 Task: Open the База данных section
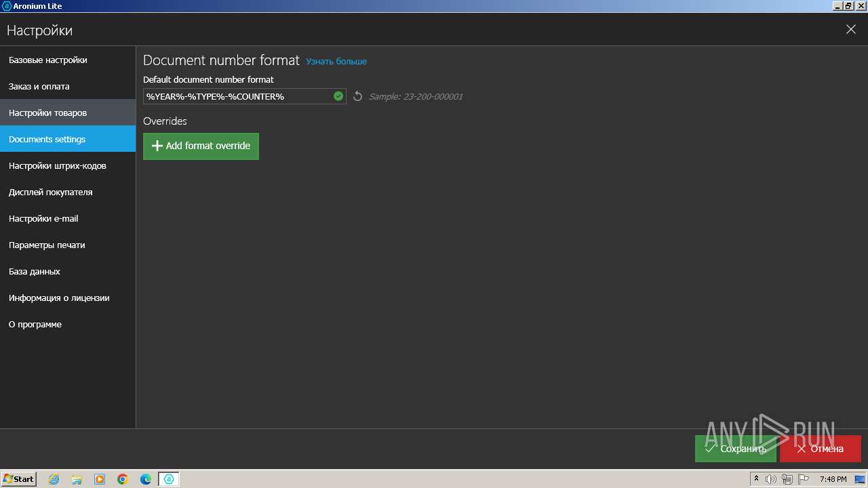(68, 271)
